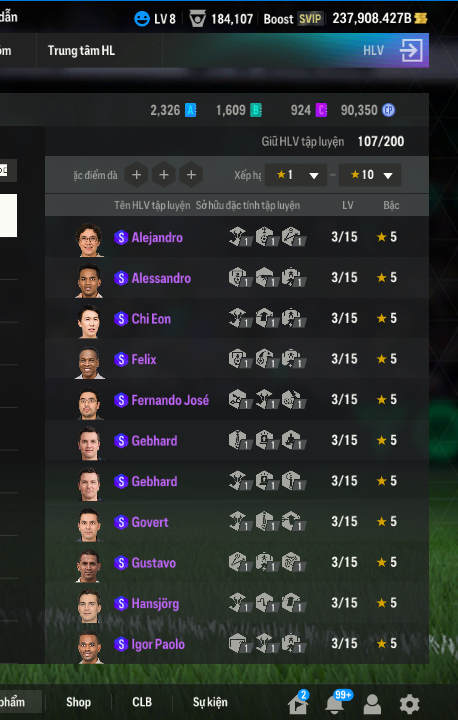
Task: Click the CP currency coin icon
Action: [x=389, y=110]
